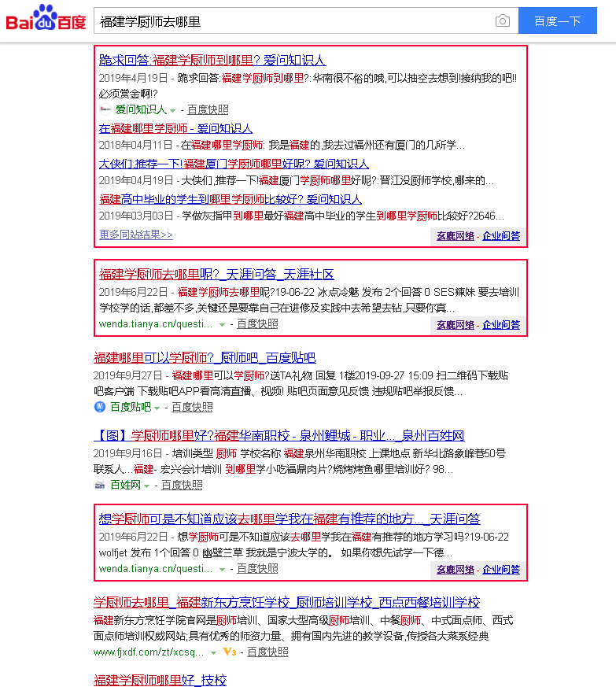Open 百度快照 for 百姓网 result
This screenshot has width=616, height=687.
tap(182, 485)
